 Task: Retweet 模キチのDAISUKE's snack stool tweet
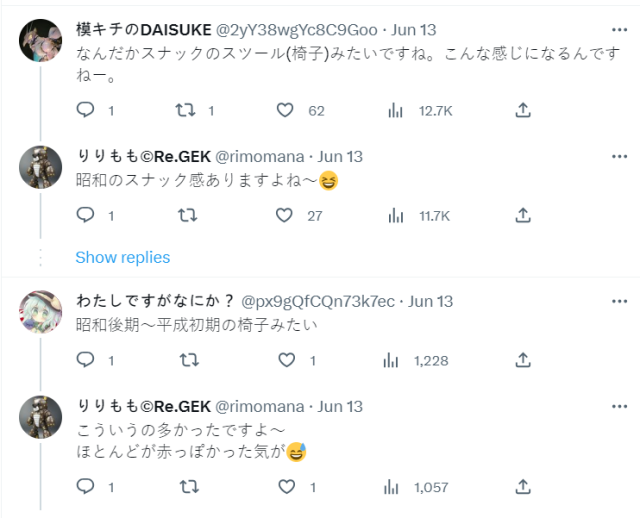point(185,111)
